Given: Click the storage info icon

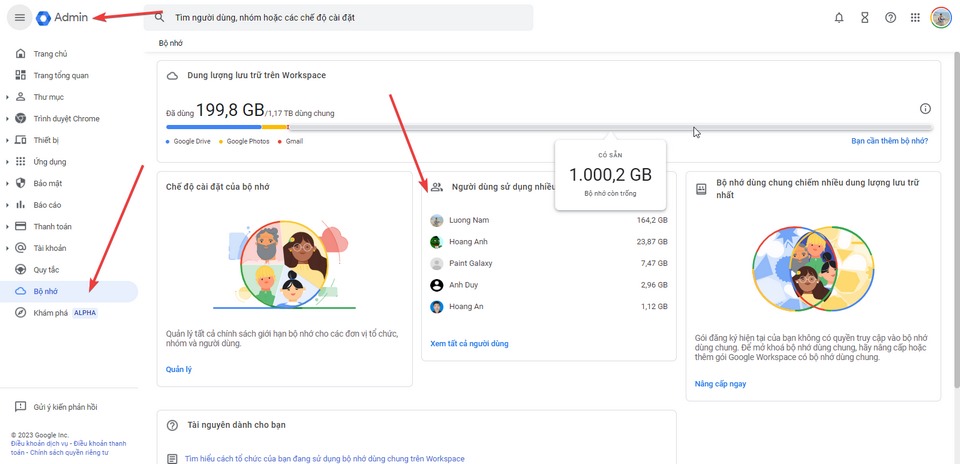Looking at the screenshot, I should [925, 109].
